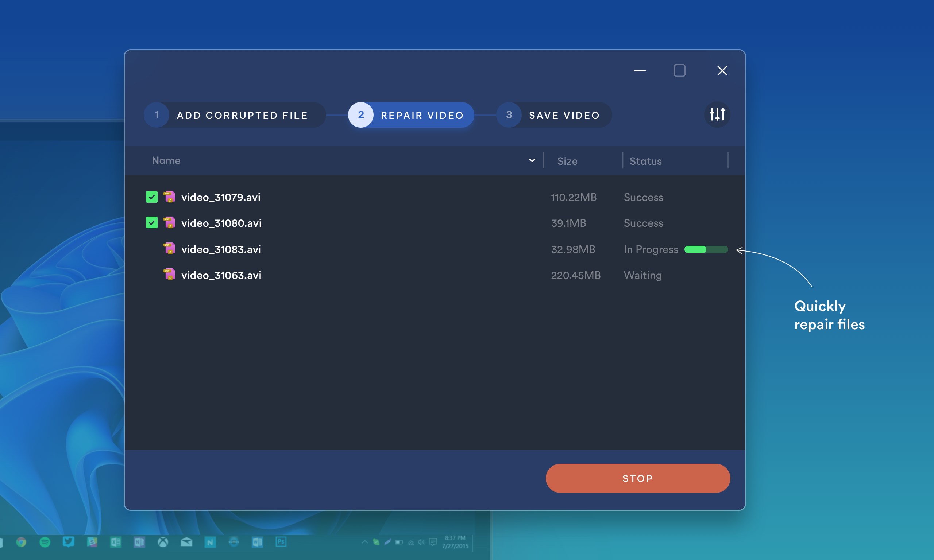Open Photoshop from the taskbar
Image resolution: width=934 pixels, height=560 pixels.
[281, 542]
